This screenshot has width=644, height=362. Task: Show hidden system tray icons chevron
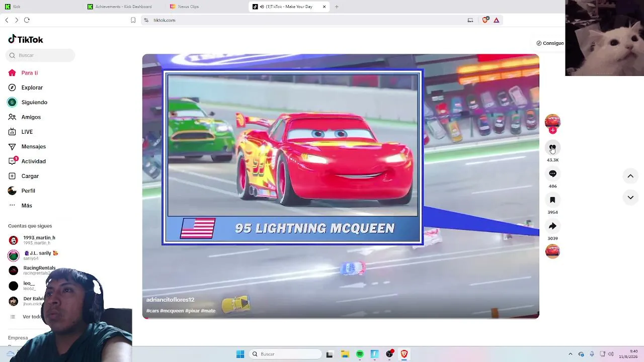coord(570,354)
